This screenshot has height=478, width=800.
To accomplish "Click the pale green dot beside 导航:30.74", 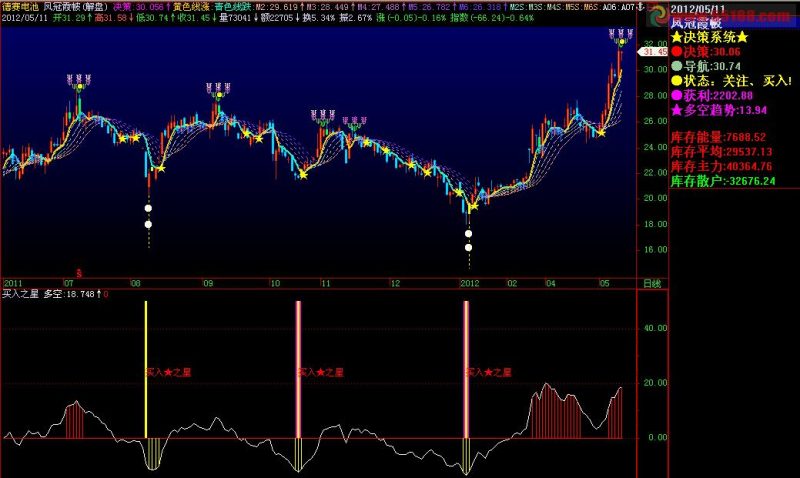I will tap(677, 66).
